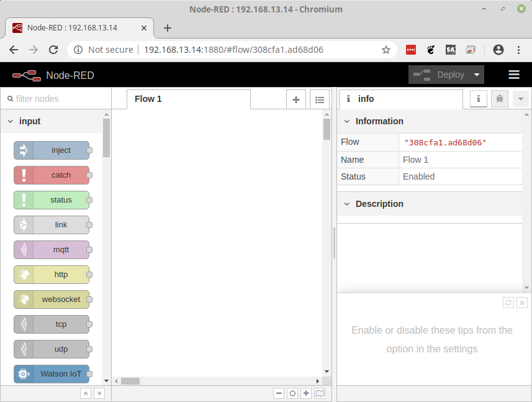
Task: Focus the filter nodes search field
Action: [x=56, y=99]
